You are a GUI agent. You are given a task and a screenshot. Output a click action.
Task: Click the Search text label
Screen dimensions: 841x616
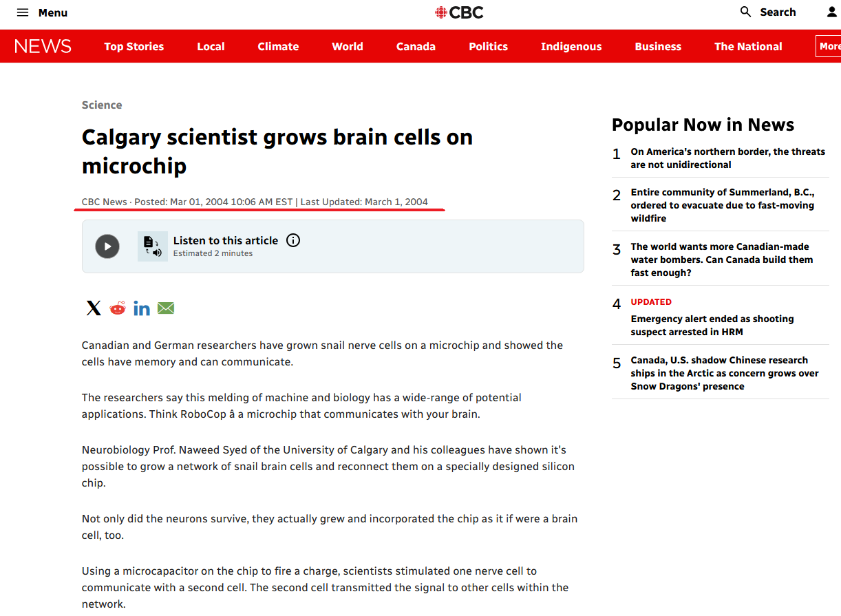pyautogui.click(x=778, y=12)
